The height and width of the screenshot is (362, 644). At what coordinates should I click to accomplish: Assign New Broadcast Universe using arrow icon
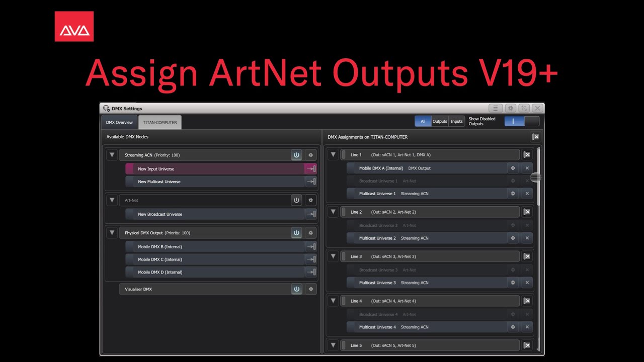click(311, 214)
